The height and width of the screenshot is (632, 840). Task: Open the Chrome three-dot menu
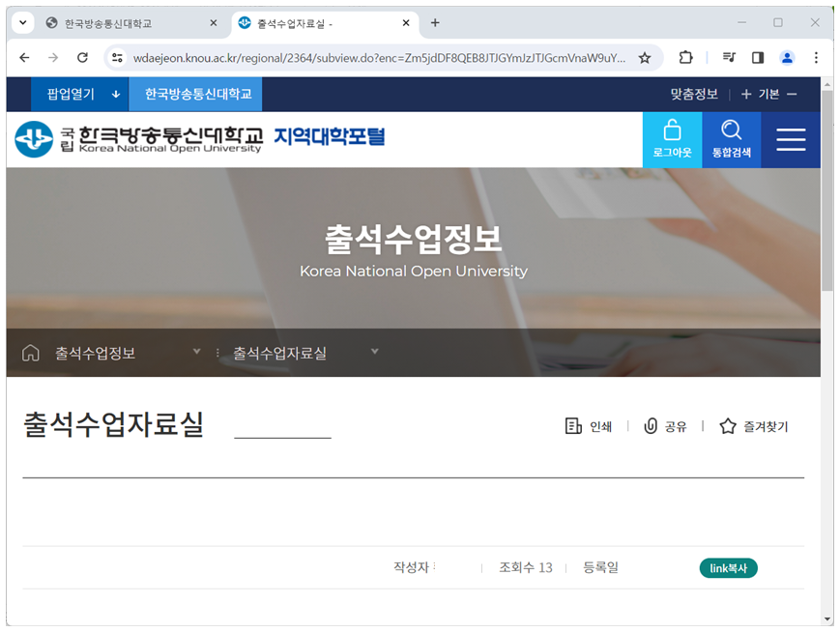(x=816, y=57)
